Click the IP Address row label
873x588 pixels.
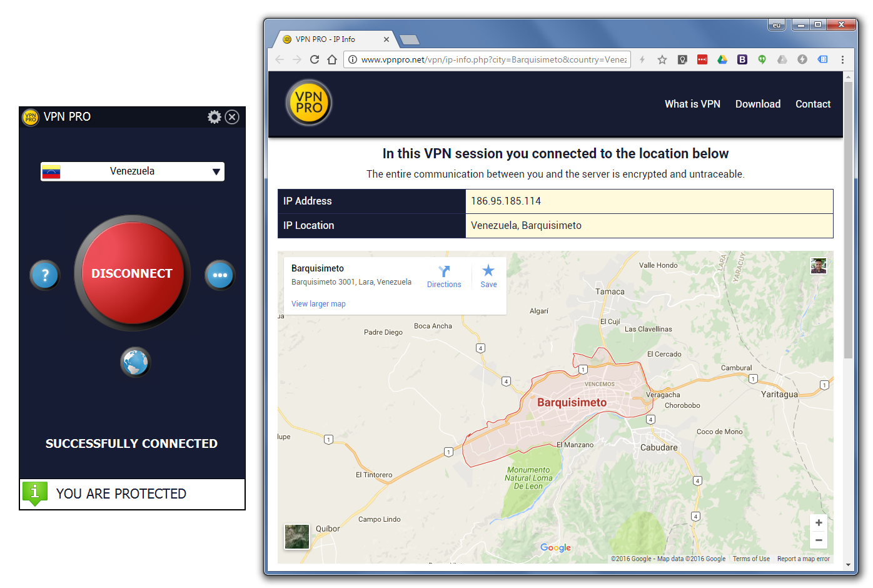click(308, 201)
